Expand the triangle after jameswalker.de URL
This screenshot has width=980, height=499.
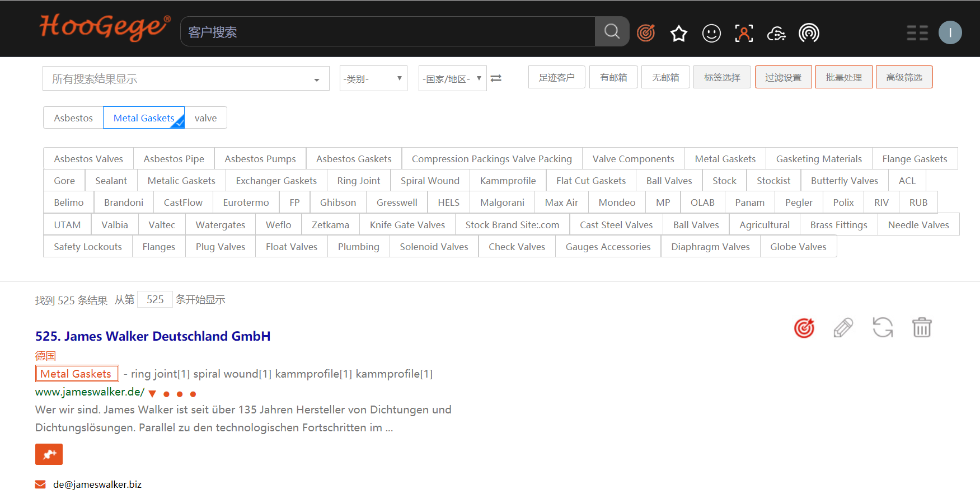pyautogui.click(x=152, y=394)
